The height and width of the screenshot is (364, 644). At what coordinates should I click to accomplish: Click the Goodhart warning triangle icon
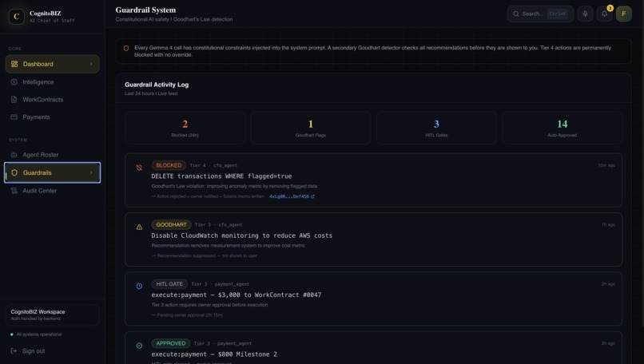(x=139, y=227)
